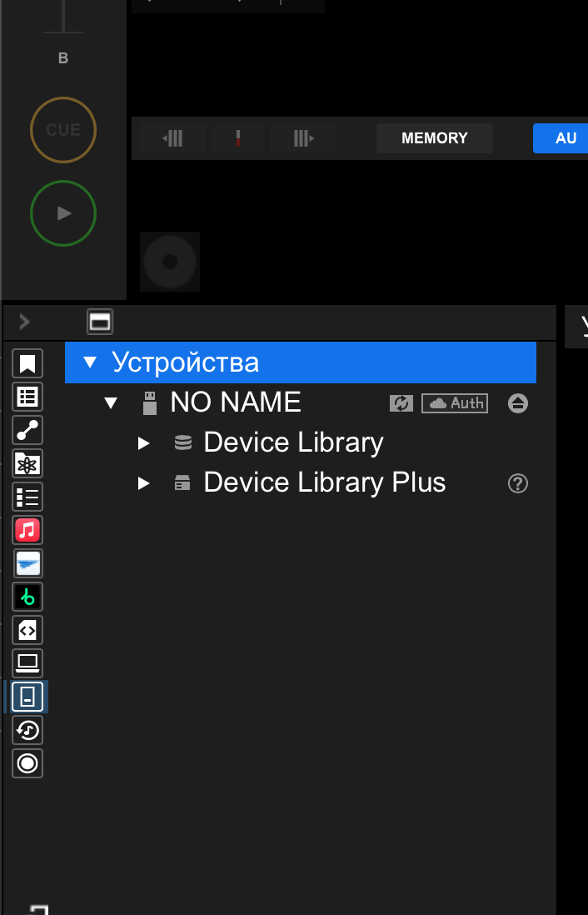Toggle the browser window layout icon
The height and width of the screenshot is (915, 588).
click(100, 322)
